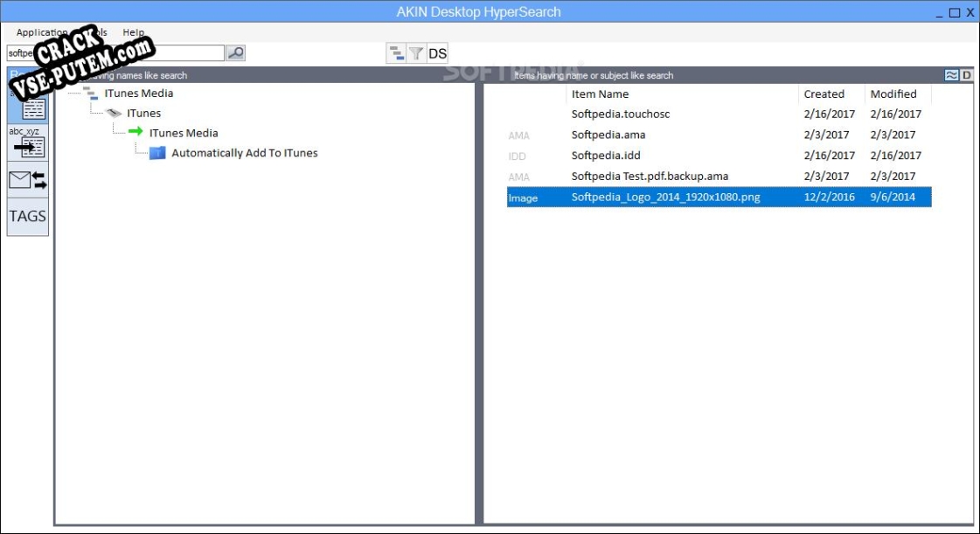Click the magnifier search button
This screenshot has height=534, width=980.
point(236,53)
